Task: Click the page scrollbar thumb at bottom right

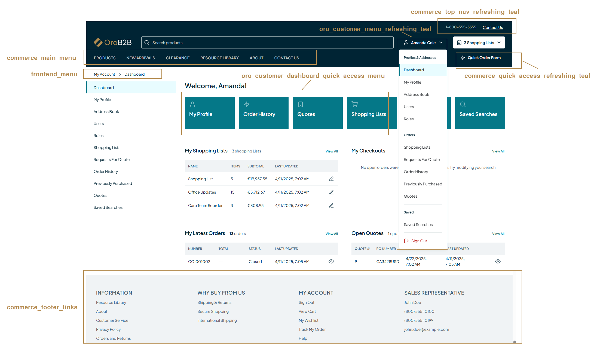Action: (515, 342)
